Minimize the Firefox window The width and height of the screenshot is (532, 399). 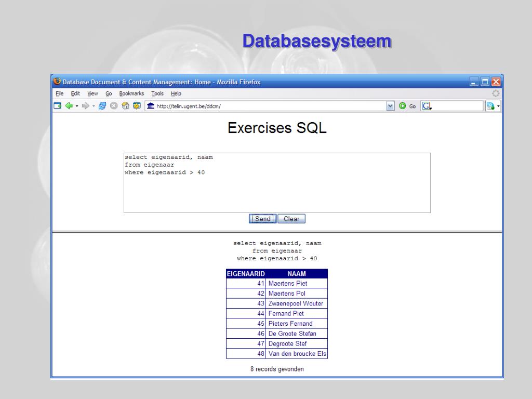(474, 82)
